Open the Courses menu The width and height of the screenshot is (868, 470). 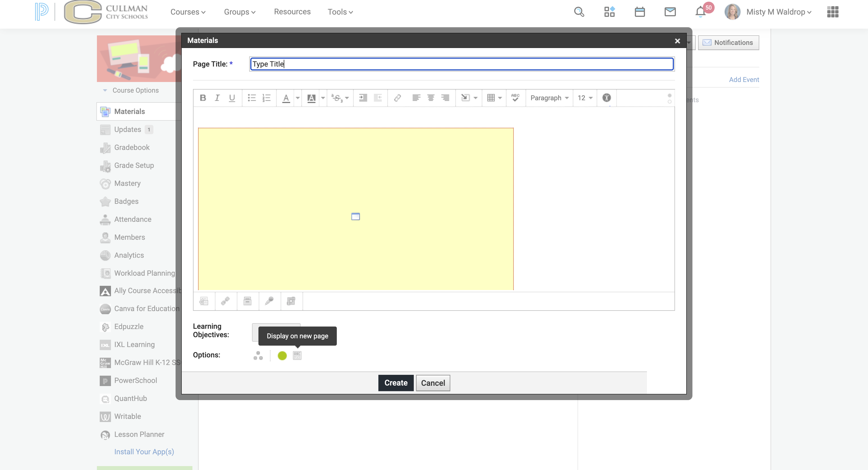click(x=188, y=12)
